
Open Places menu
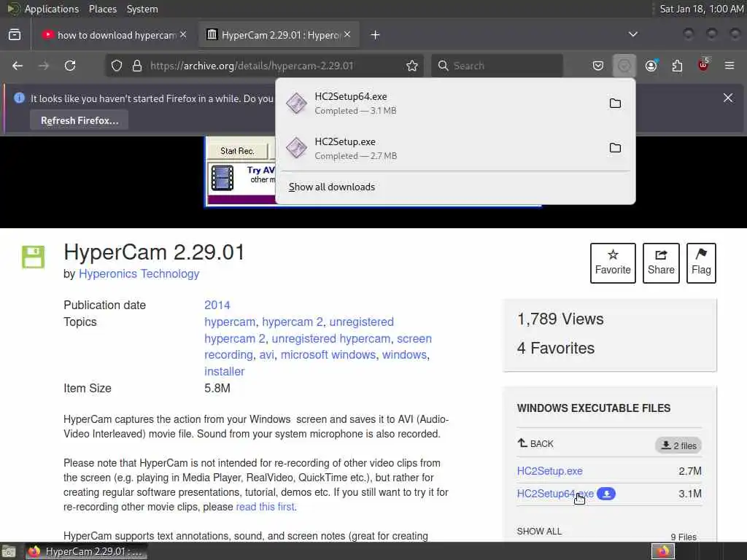(102, 9)
